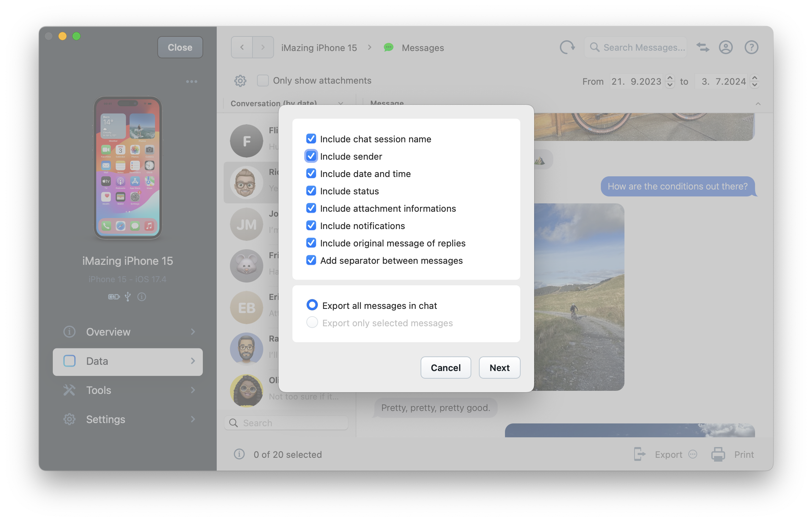This screenshot has height=522, width=812.
Task: Disable Add separator between messages
Action: 311,260
